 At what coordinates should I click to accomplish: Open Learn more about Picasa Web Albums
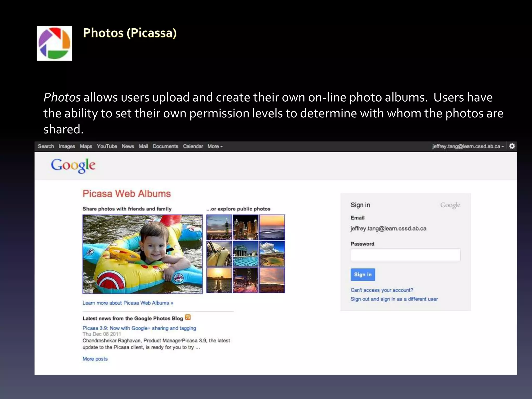(x=128, y=303)
